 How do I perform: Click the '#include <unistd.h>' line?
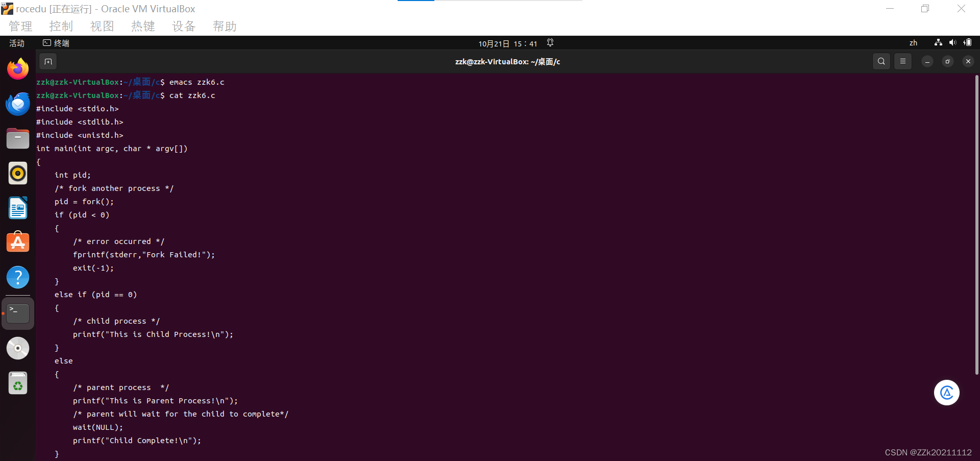[x=80, y=135]
